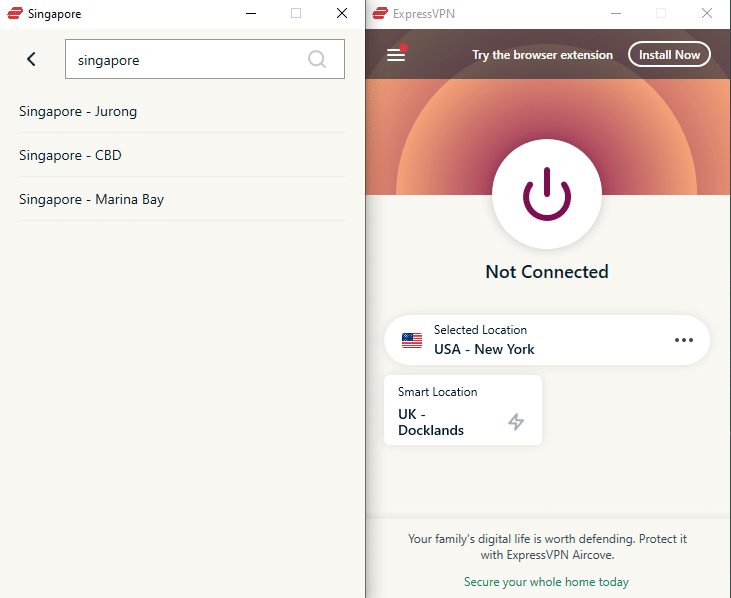Pick Singapore - Marina Bay location

pyautogui.click(x=182, y=199)
